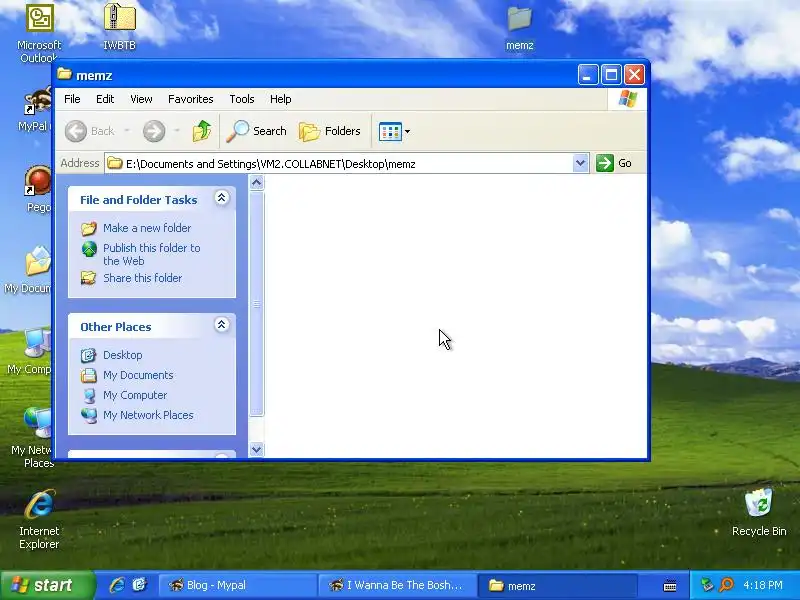
Task: Click the Share this folder icon
Action: point(89,278)
